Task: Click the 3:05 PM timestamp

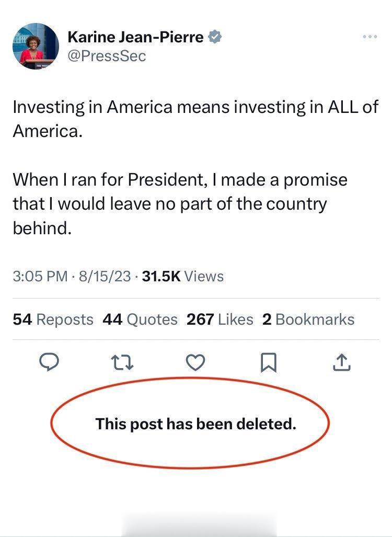Action: tap(40, 276)
